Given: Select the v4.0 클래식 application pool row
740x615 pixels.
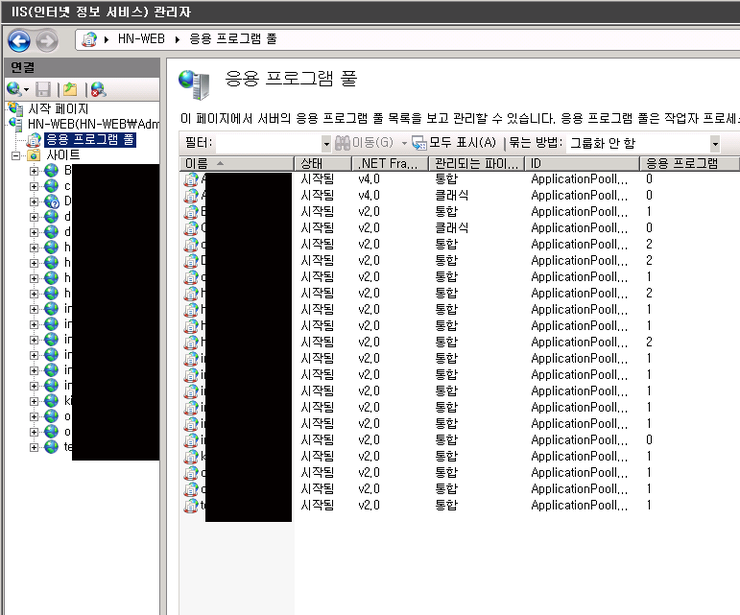Looking at the screenshot, I should [458, 195].
